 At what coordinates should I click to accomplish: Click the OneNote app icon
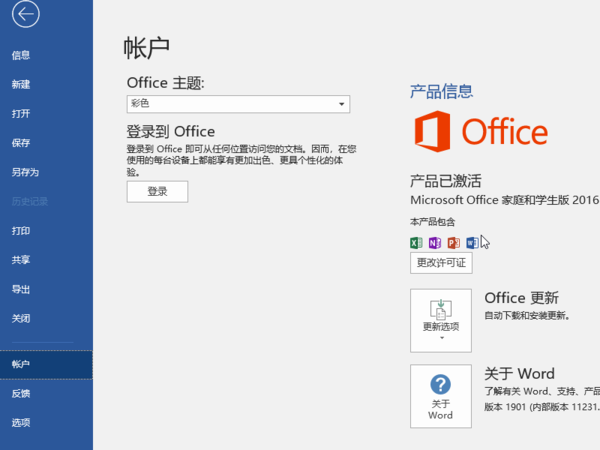pos(435,243)
